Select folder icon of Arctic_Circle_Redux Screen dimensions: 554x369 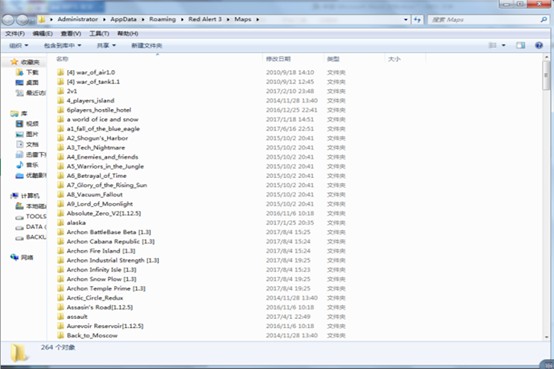pos(61,298)
